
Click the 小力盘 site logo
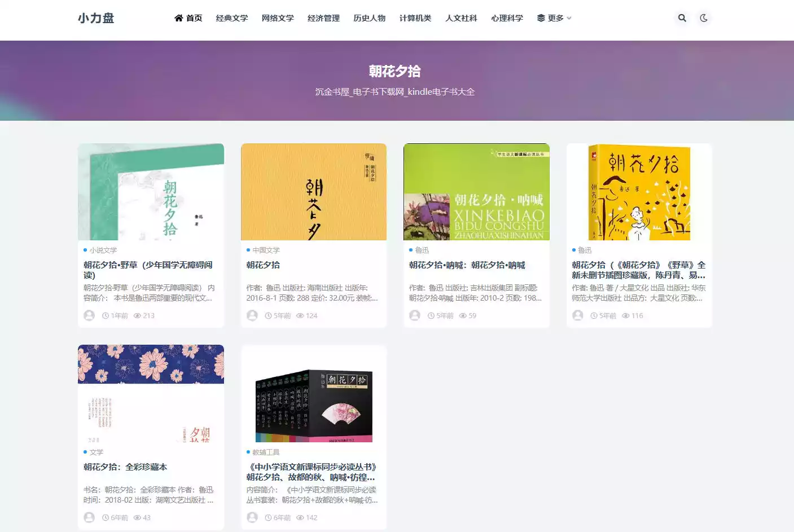[x=96, y=18]
